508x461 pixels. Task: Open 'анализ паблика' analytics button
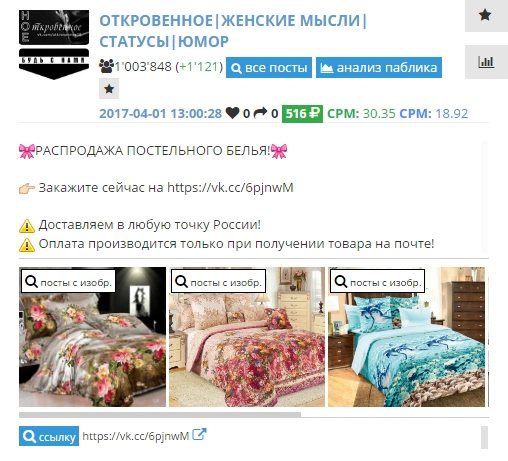point(379,68)
